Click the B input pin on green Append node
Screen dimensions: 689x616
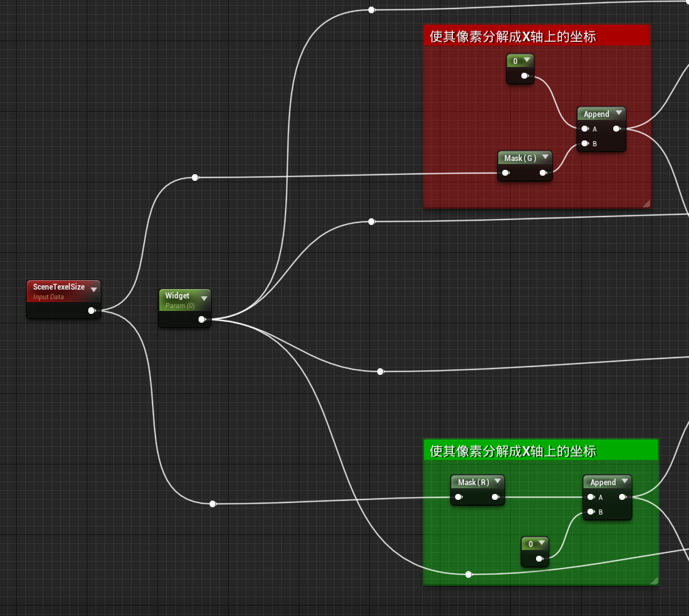point(590,511)
